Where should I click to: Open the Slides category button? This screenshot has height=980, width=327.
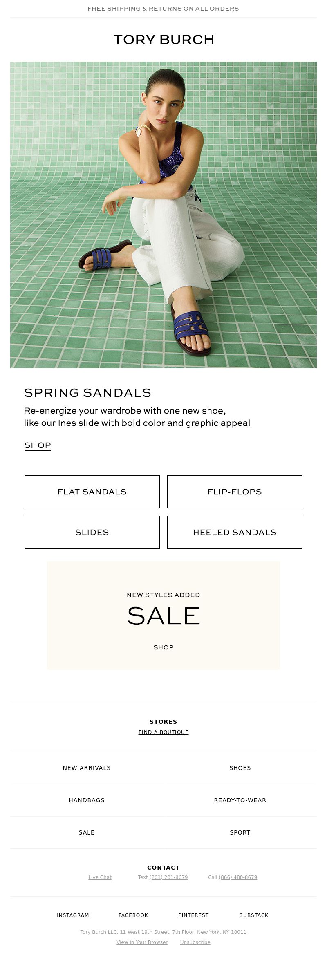[92, 532]
